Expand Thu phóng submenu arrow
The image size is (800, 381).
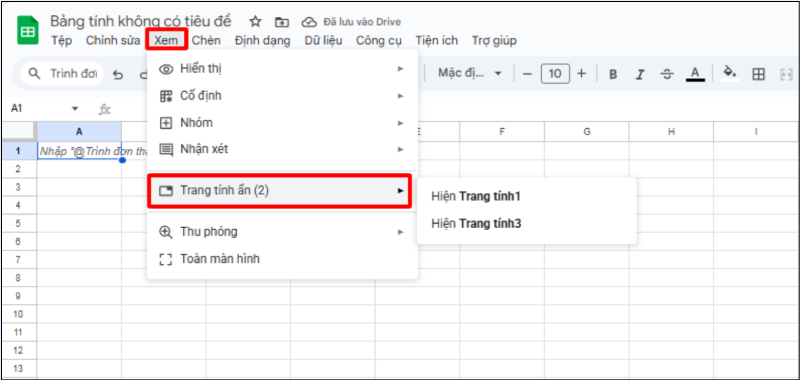pos(401,232)
